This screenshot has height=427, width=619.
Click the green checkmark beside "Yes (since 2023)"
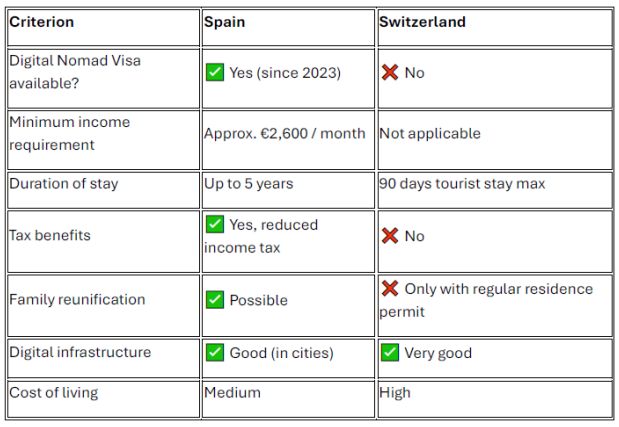click(214, 73)
